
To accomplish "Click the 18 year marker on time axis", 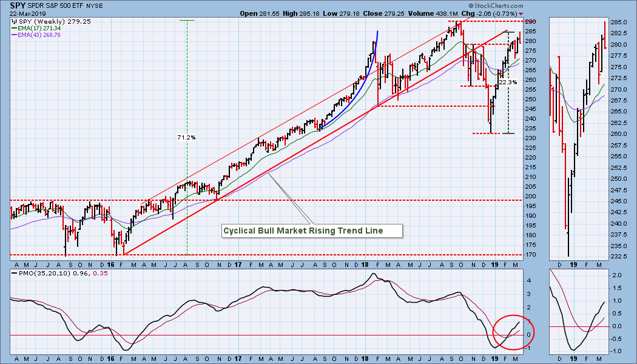I will (x=365, y=265).
